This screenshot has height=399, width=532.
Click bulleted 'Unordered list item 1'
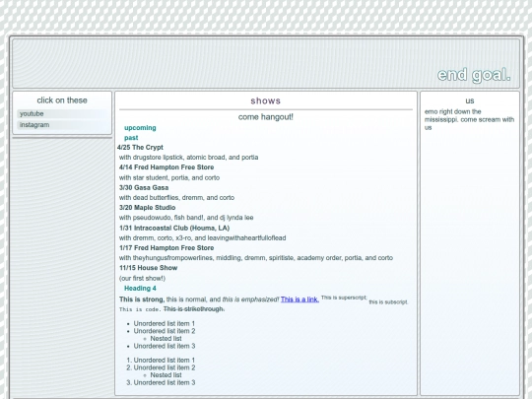tap(165, 324)
